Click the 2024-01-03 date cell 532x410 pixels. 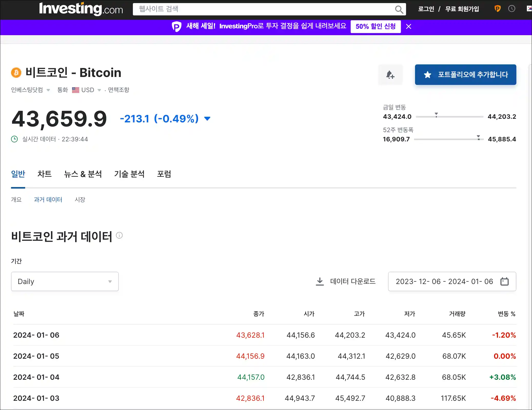(36, 398)
